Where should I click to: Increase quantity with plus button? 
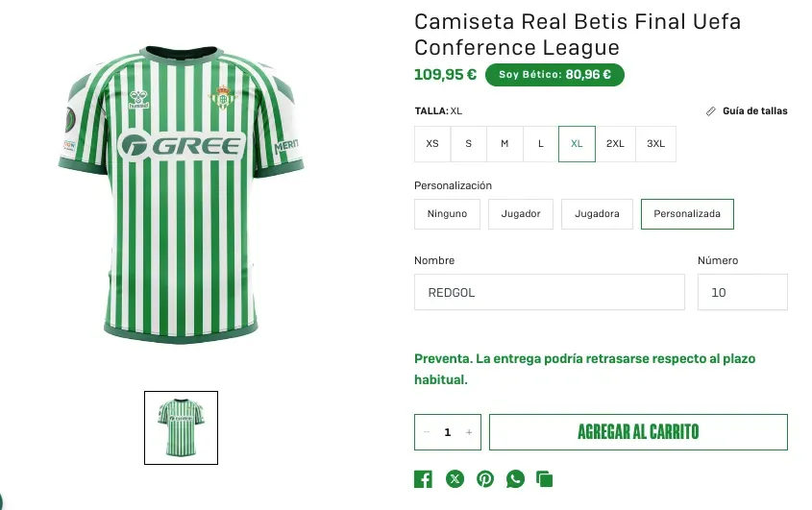(x=469, y=432)
